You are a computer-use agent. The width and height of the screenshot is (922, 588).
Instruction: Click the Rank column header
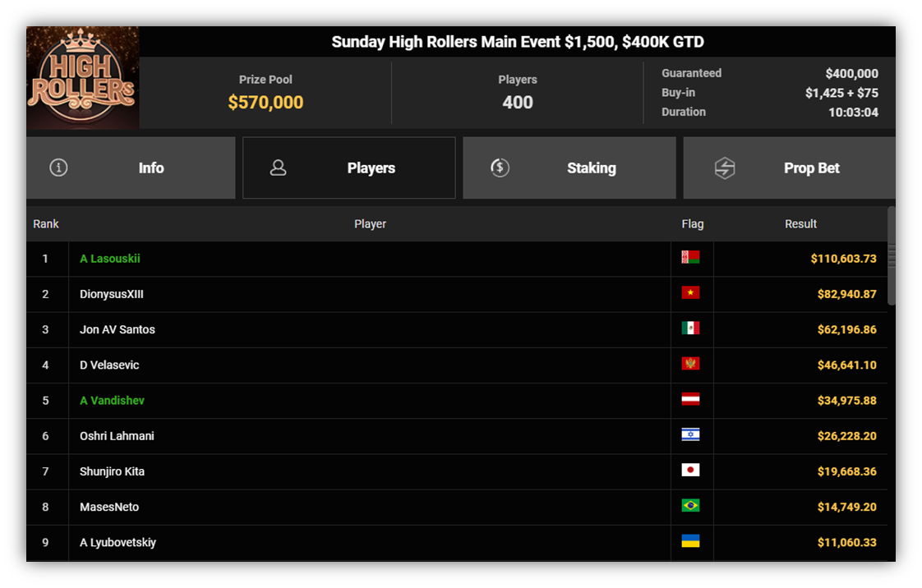(46, 224)
